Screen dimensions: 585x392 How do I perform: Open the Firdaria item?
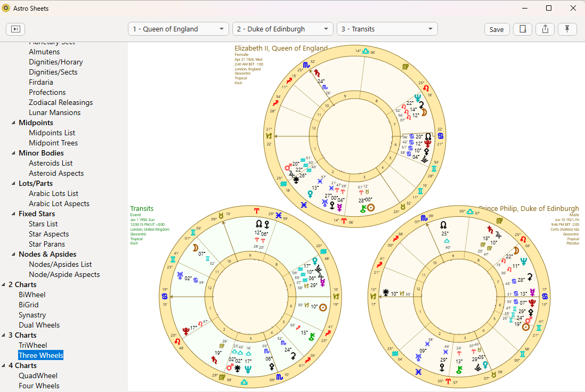coord(41,82)
